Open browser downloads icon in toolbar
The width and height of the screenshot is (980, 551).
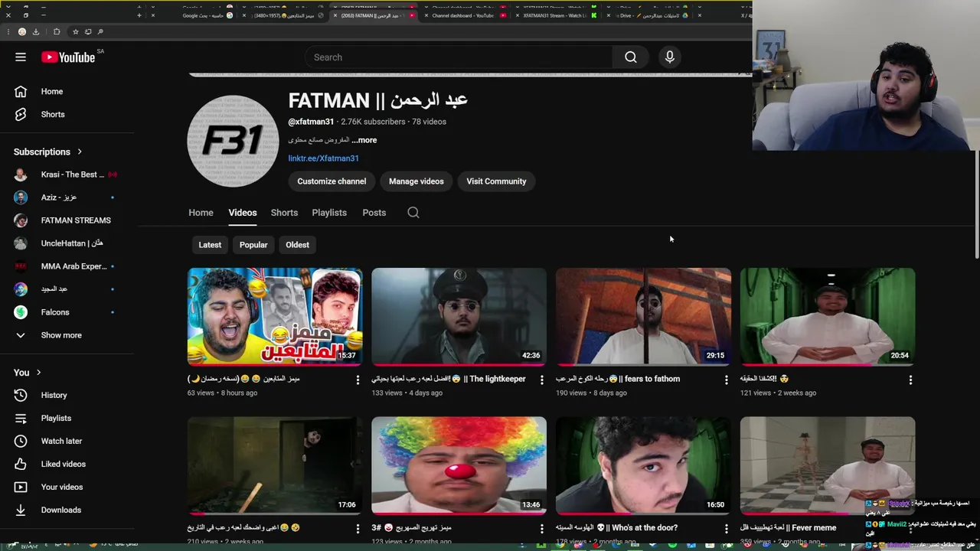click(35, 31)
